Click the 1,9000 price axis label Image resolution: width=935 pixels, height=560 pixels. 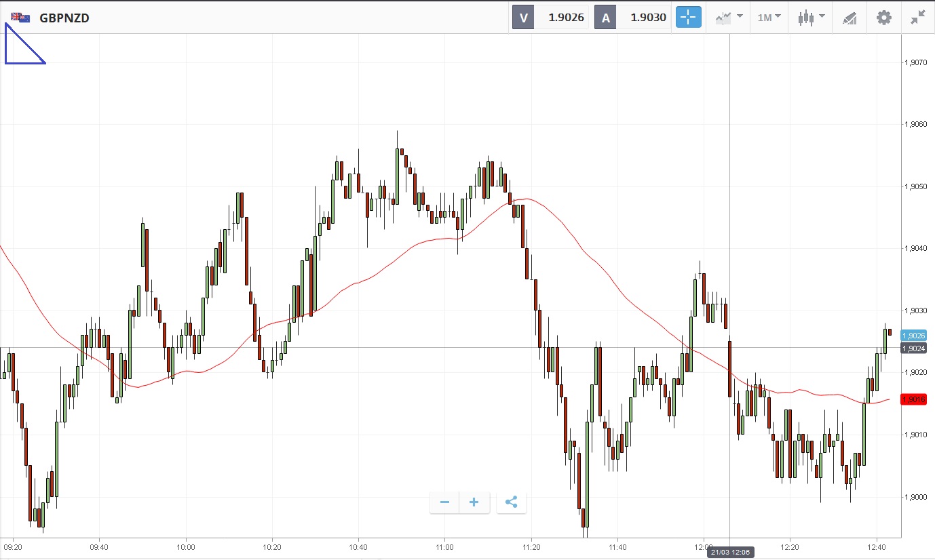915,497
